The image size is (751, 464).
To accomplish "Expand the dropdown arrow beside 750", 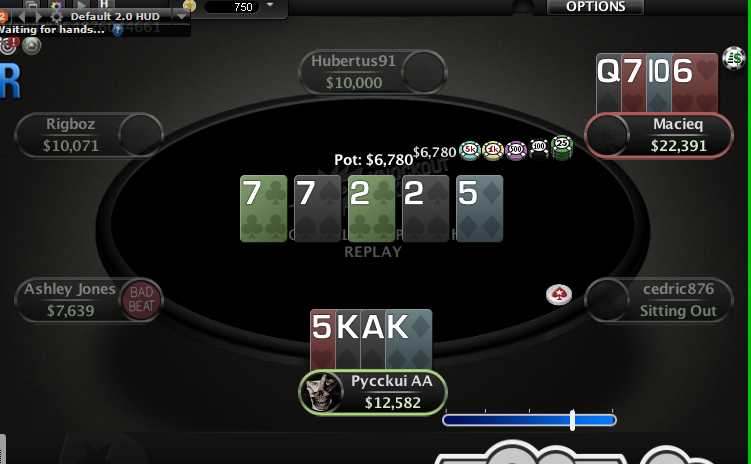I will tap(270, 5).
